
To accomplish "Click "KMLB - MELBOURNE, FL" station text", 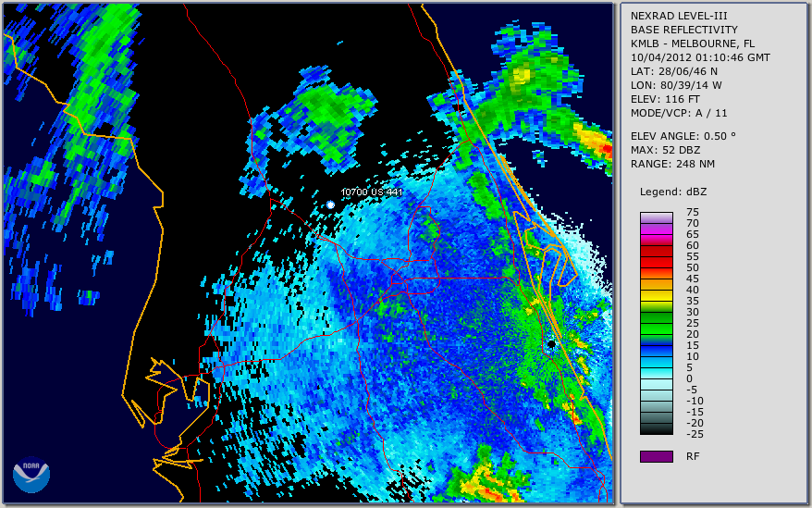I will (693, 44).
